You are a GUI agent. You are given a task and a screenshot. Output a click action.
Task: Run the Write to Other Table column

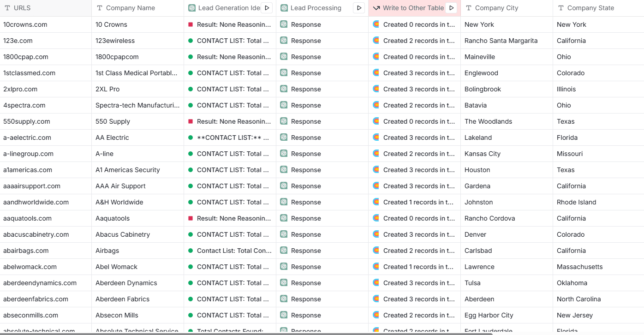click(x=451, y=8)
